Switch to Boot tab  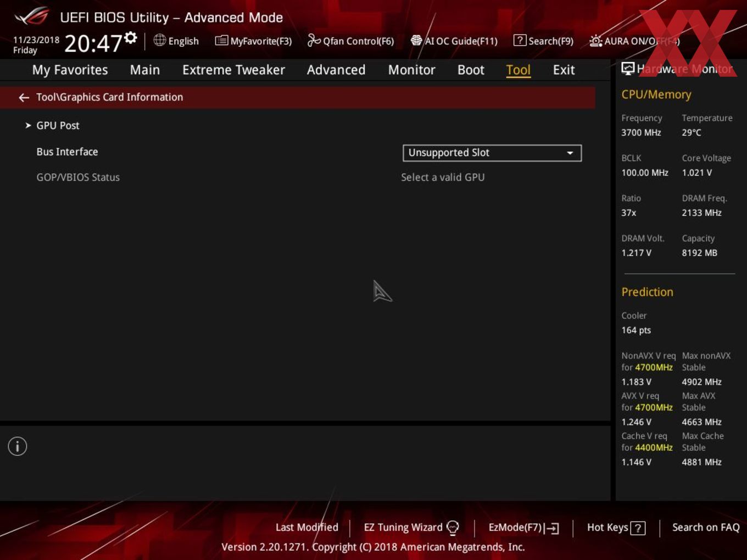[471, 70]
